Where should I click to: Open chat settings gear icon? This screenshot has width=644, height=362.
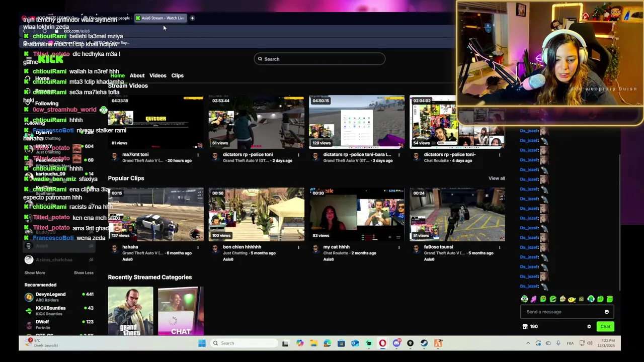click(589, 327)
